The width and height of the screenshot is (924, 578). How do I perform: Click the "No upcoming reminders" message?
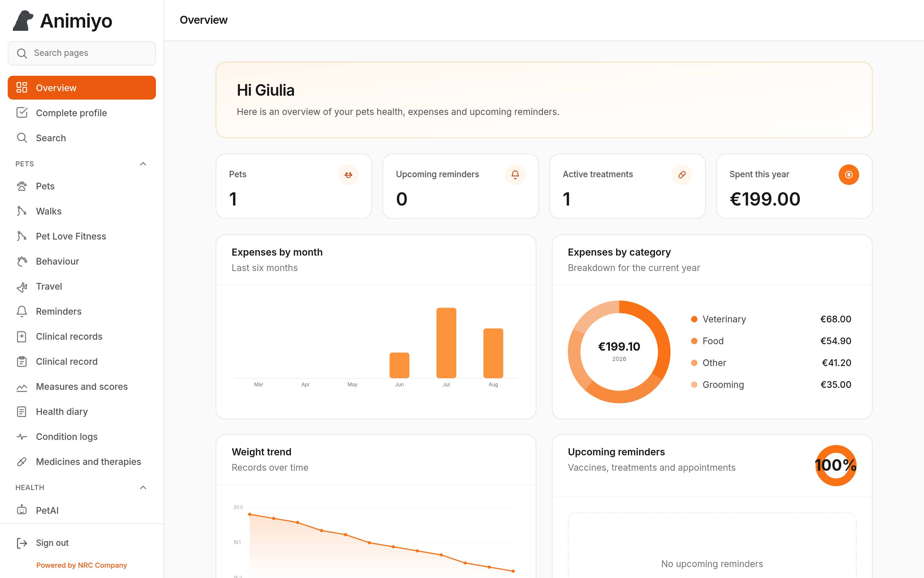[x=712, y=564]
